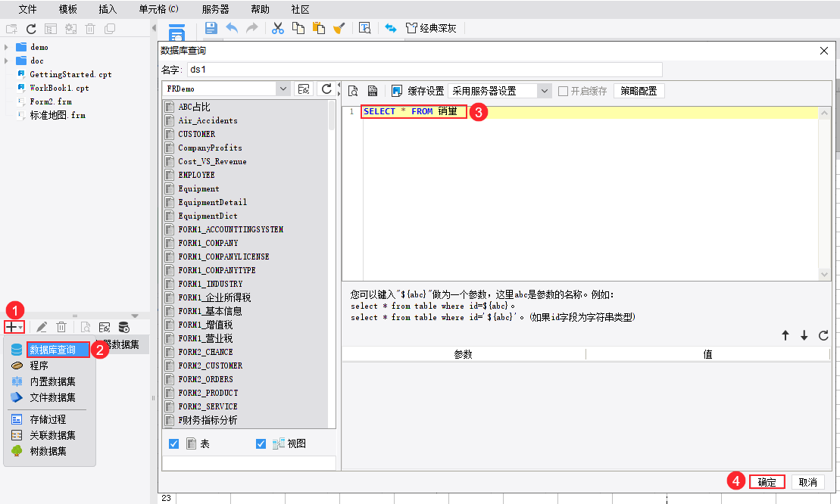Click the 经典深灰 theme button
The image size is (840, 504).
pos(431,28)
